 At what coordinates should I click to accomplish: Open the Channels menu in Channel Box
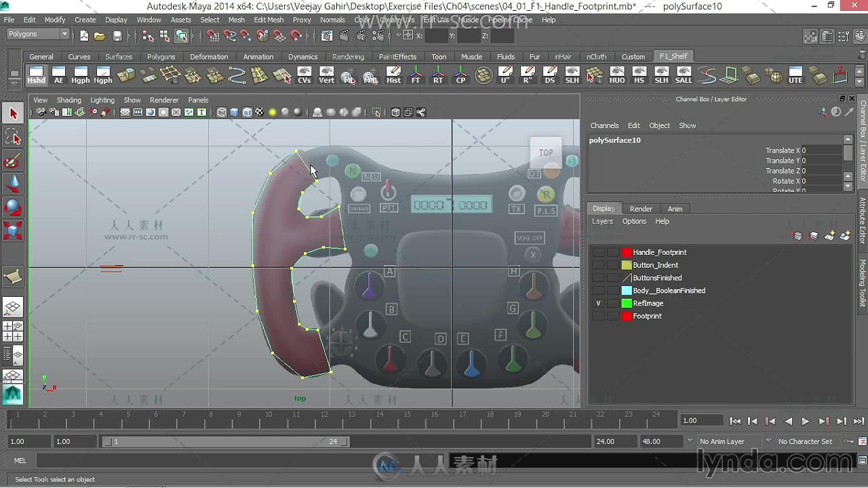pyautogui.click(x=604, y=125)
